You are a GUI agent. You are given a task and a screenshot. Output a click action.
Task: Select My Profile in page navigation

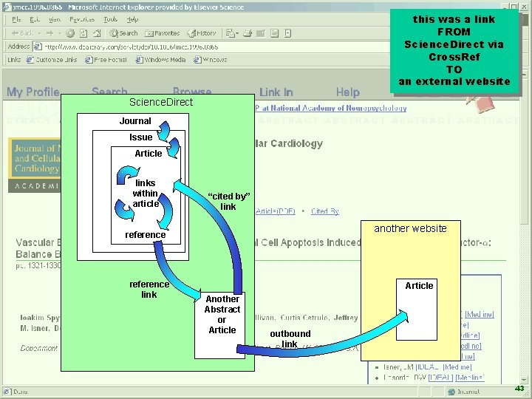tap(33, 92)
